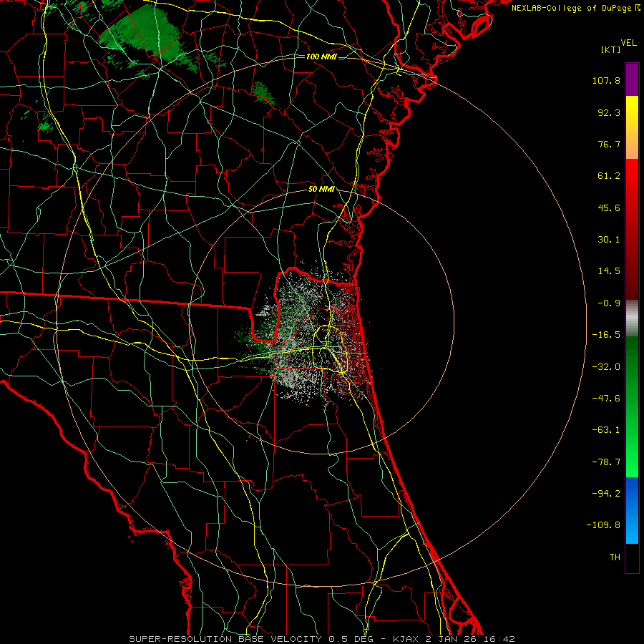Click the 107.8 legend value
The height and width of the screenshot is (644, 644).
[x=606, y=80]
